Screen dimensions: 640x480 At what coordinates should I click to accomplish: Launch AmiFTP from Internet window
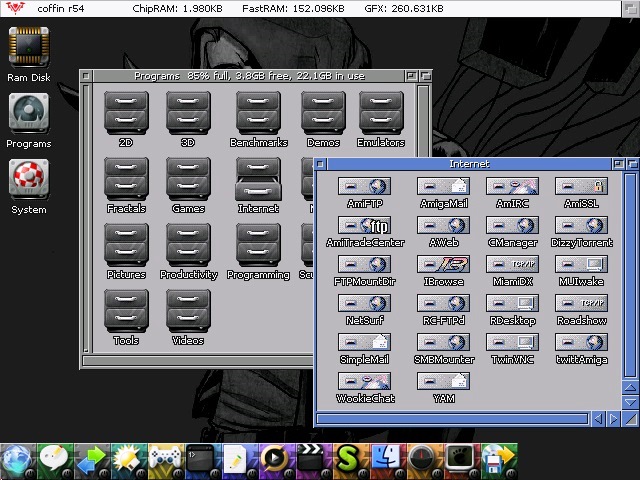[364, 186]
